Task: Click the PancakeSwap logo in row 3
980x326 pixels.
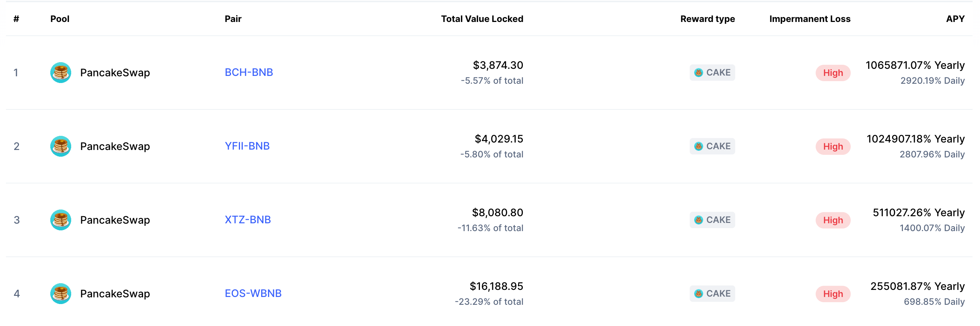Action: [60, 220]
